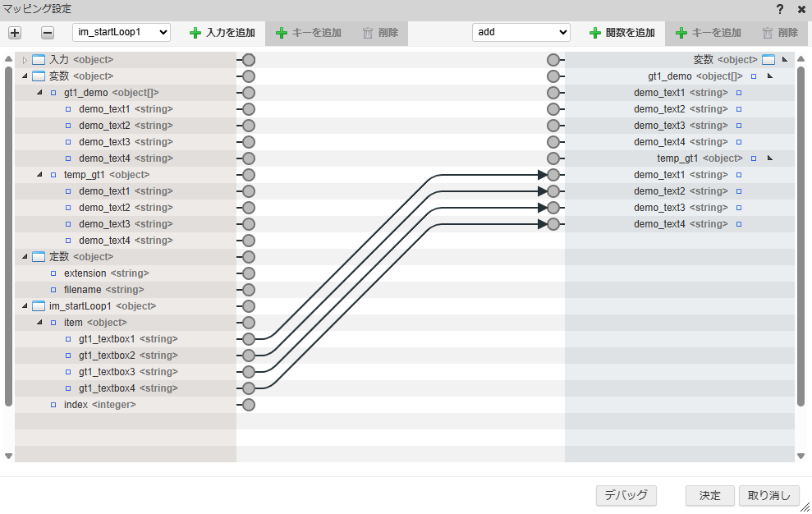This screenshot has height=514, width=812.
Task: Click input connector for right temp_gt1 demo_text1
Action: [x=553, y=175]
